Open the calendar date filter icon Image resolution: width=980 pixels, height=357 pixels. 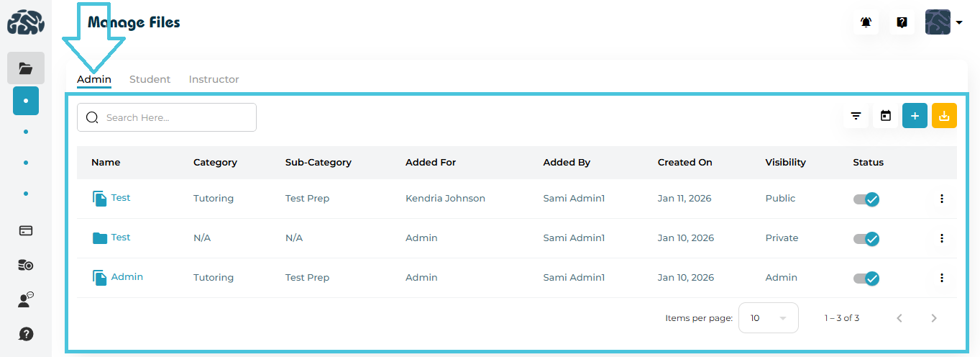pos(886,116)
